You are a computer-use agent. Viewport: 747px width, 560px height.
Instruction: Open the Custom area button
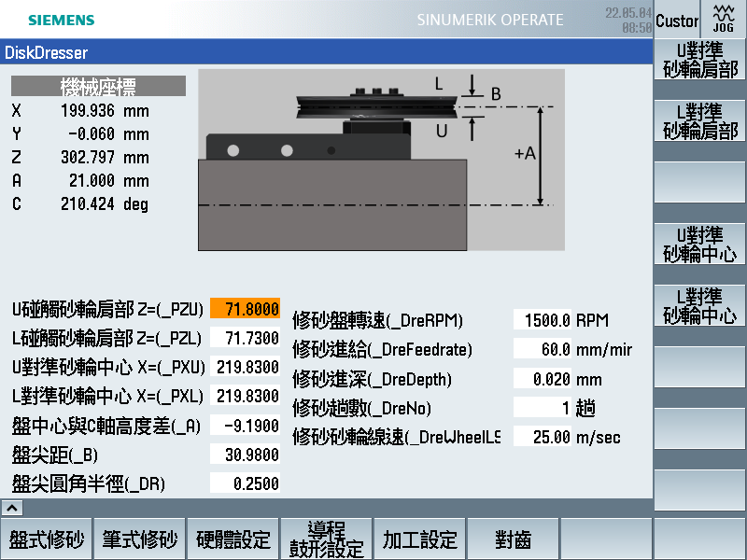[x=677, y=19]
